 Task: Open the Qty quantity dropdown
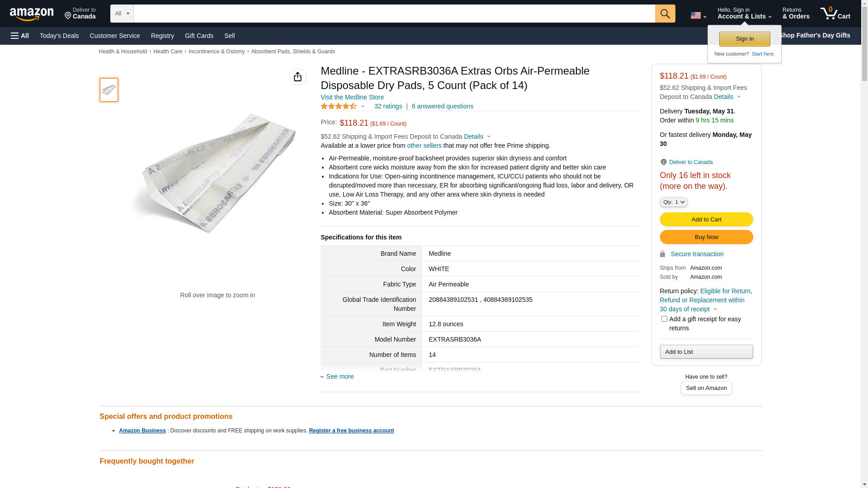coord(674,202)
